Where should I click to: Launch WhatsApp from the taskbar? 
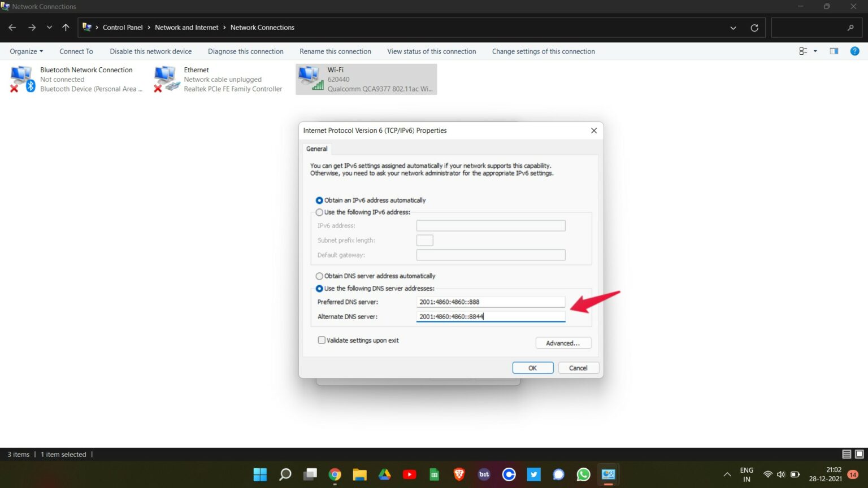tap(583, 474)
